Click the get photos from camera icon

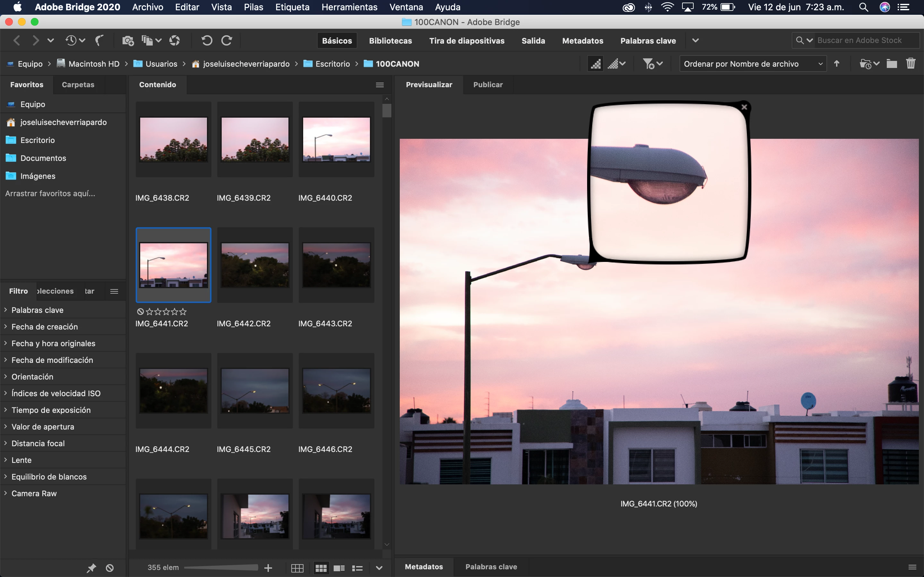point(127,40)
